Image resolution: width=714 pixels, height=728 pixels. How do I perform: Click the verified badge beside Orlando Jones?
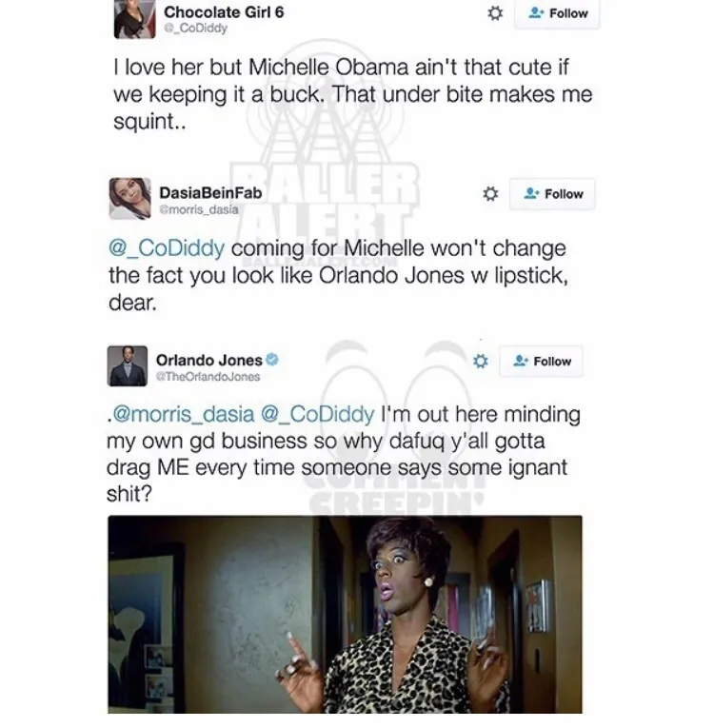(x=271, y=360)
